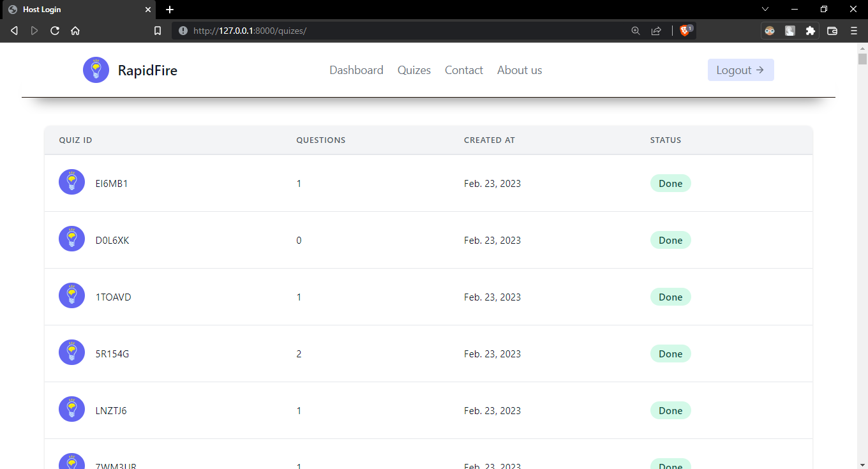Select the lightbulb icon beside quiz EI6MB1

point(71,181)
